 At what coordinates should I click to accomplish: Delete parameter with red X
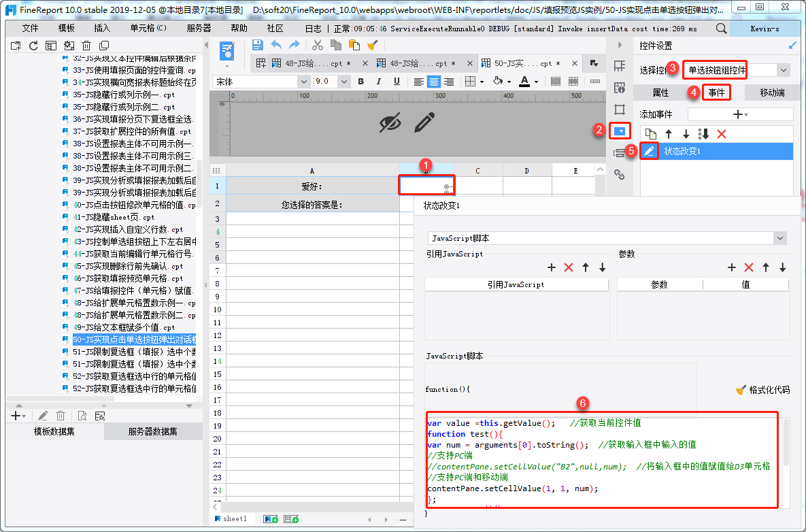point(749,267)
